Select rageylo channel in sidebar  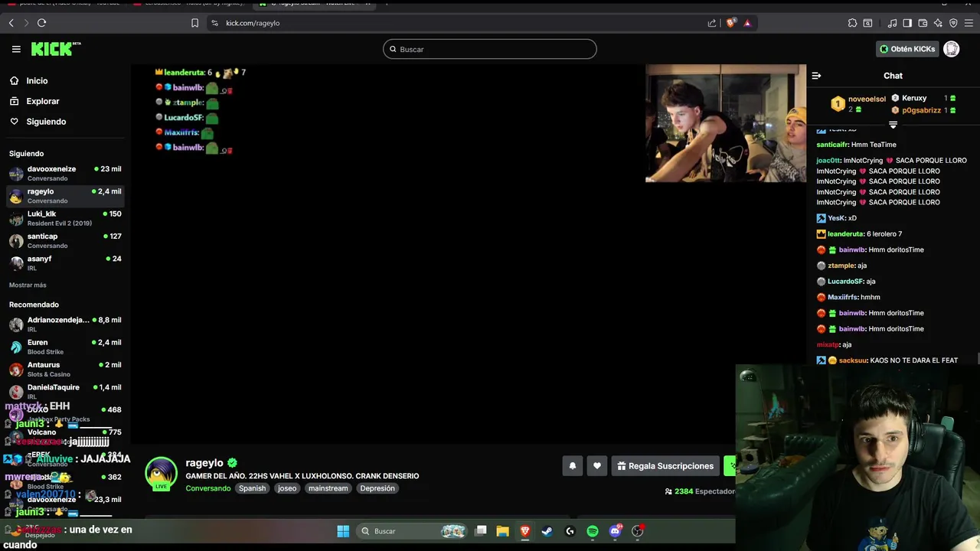click(x=65, y=196)
